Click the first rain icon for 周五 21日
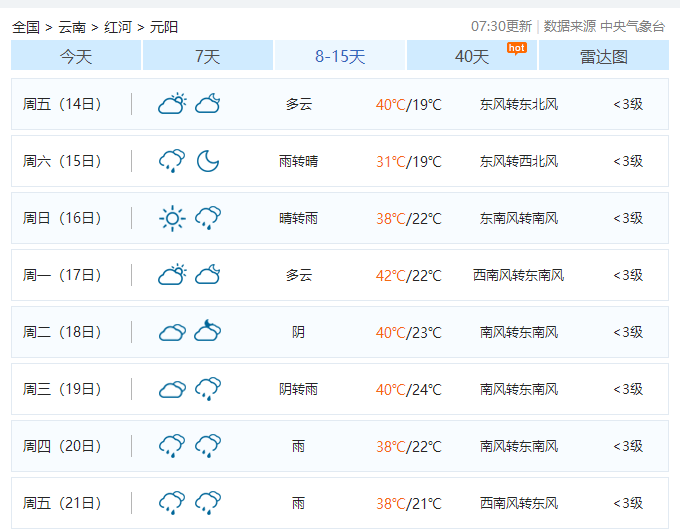Screen dimensions: 680x530 pyautogui.click(x=172, y=503)
